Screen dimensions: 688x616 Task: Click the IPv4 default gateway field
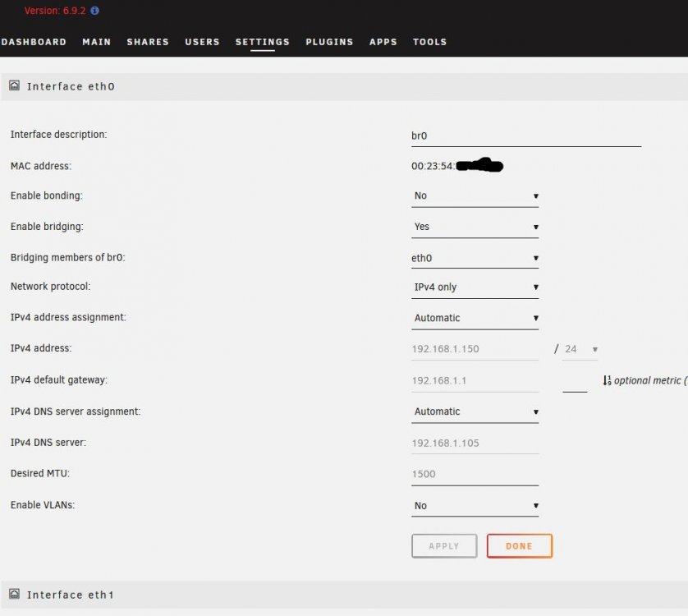point(475,380)
